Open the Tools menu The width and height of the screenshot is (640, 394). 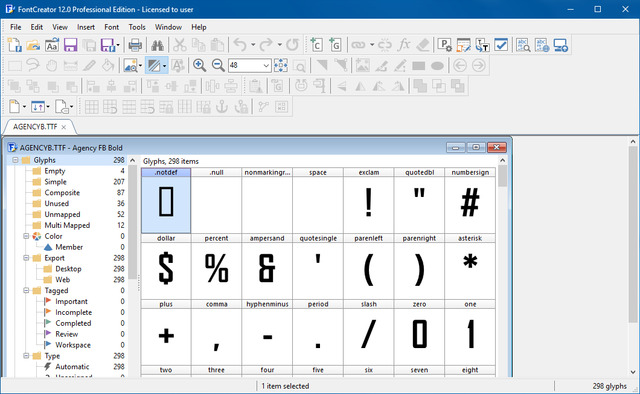point(137,27)
